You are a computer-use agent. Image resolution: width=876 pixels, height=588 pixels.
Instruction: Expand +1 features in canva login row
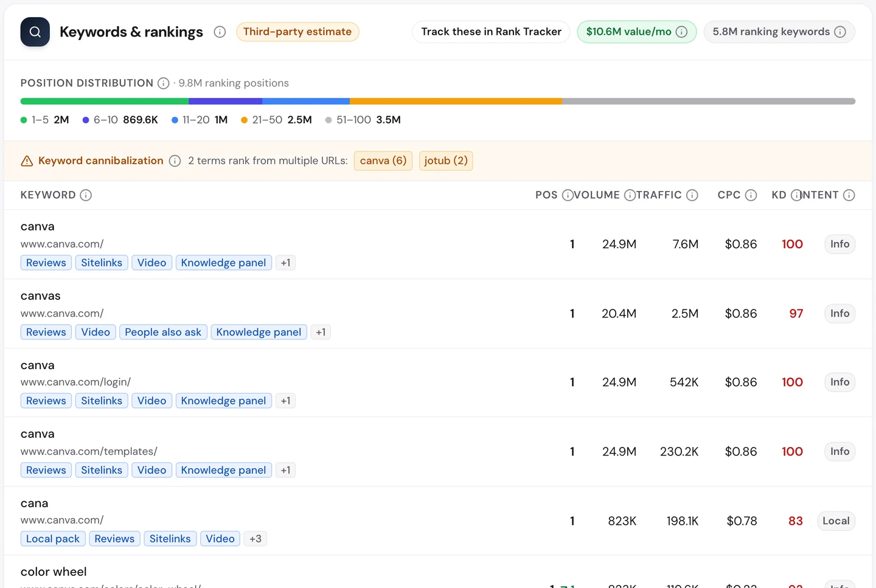coord(285,401)
